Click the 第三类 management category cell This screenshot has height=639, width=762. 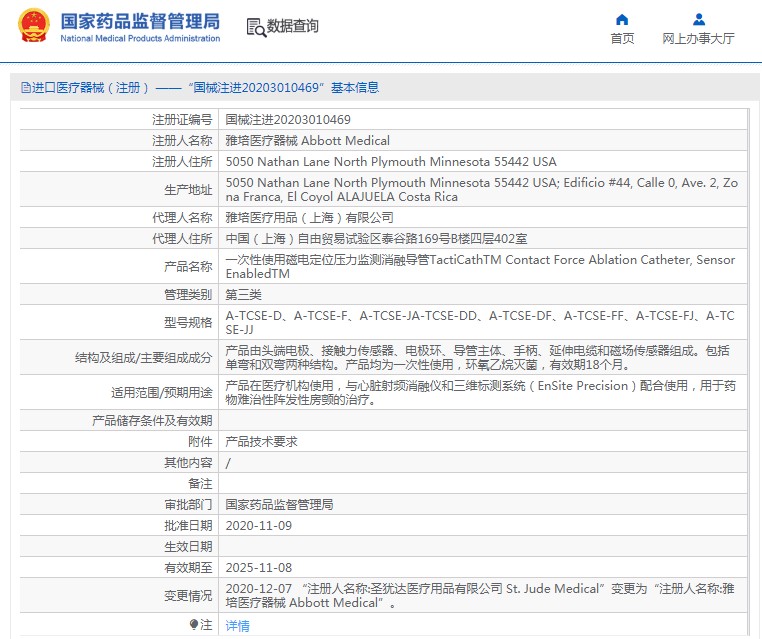483,294
